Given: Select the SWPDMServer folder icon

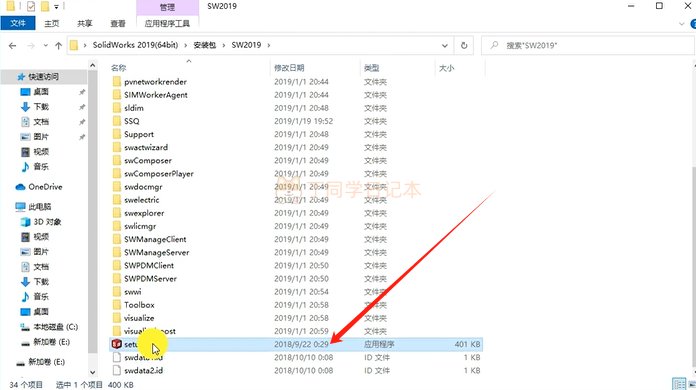Looking at the screenshot, I should (117, 279).
